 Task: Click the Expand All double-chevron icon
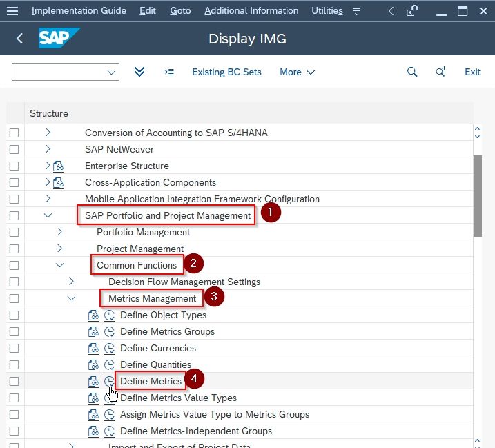(139, 72)
